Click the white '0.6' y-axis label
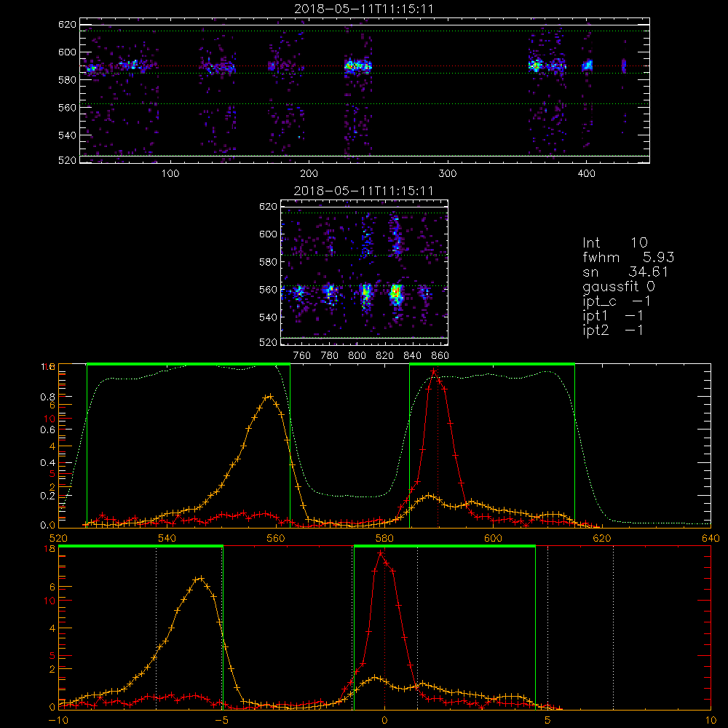 [47, 430]
